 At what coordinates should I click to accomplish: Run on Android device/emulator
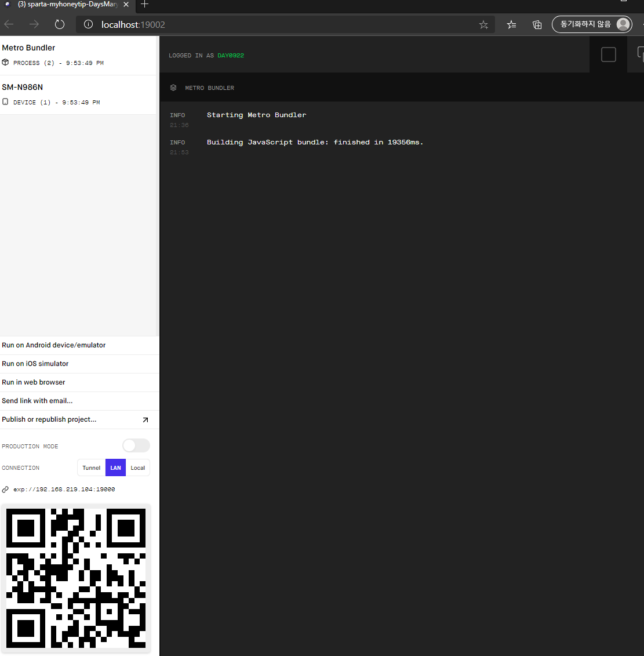click(x=79, y=345)
